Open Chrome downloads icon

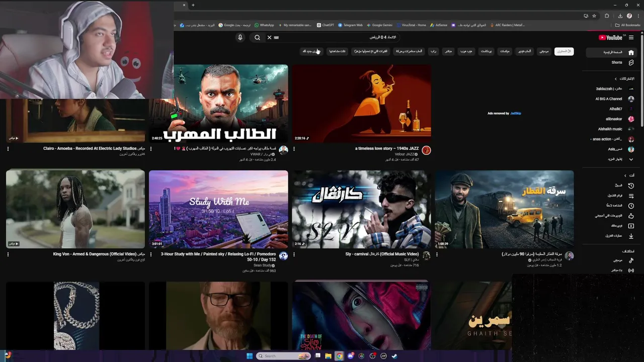(620, 16)
